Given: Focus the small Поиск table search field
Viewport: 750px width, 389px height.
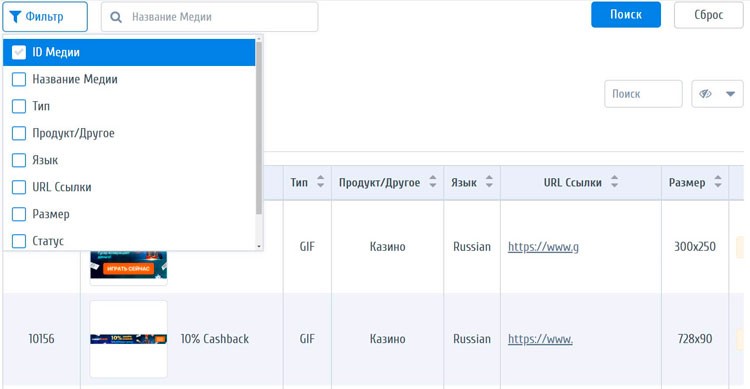Looking at the screenshot, I should (x=643, y=94).
